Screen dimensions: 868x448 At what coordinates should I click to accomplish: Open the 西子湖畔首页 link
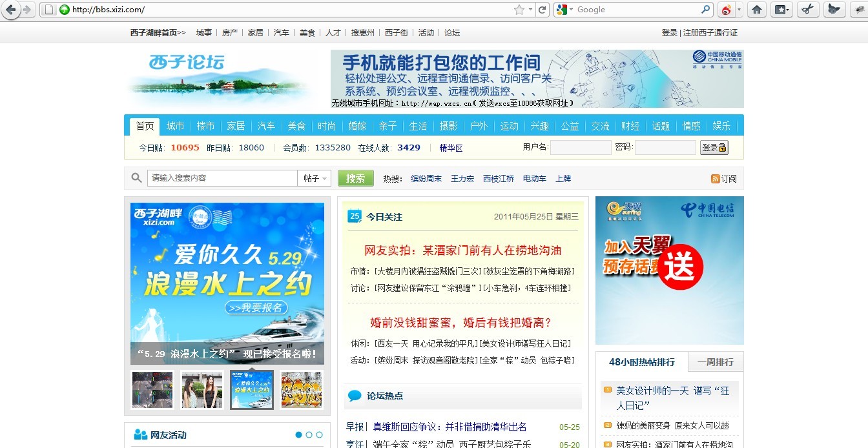tap(158, 33)
